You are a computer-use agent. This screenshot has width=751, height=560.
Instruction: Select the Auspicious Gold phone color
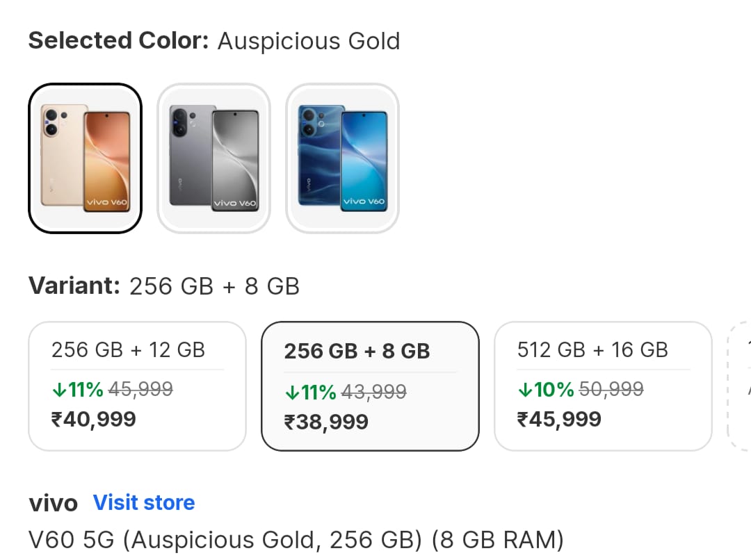pyautogui.click(x=85, y=158)
